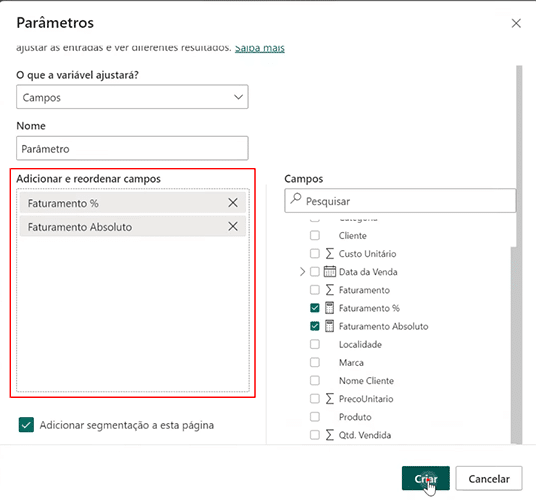Expand the Data da Venda hierarchy
The width and height of the screenshot is (536, 500).
[302, 272]
